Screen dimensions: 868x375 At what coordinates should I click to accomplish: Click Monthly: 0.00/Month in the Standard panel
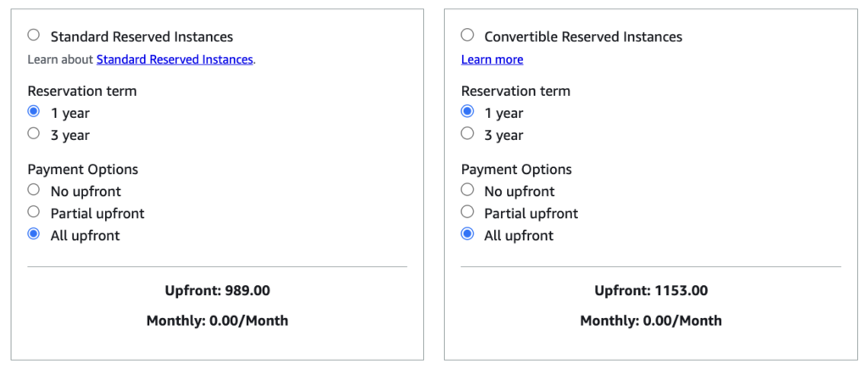click(218, 320)
